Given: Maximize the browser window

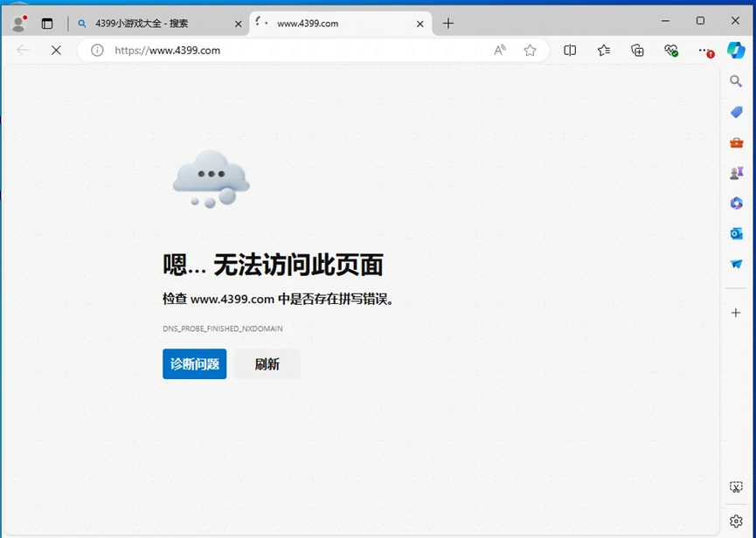Looking at the screenshot, I should 700,21.
